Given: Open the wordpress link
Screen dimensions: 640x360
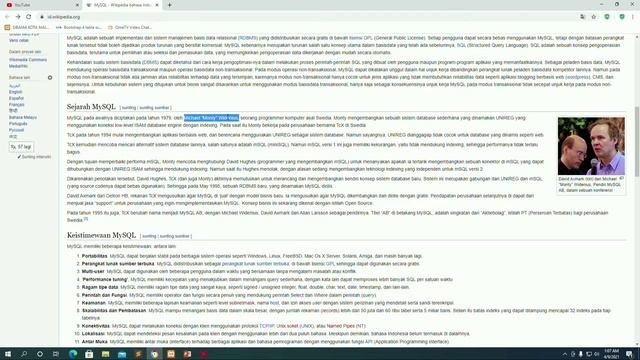Looking at the screenshot, I should (x=578, y=77).
